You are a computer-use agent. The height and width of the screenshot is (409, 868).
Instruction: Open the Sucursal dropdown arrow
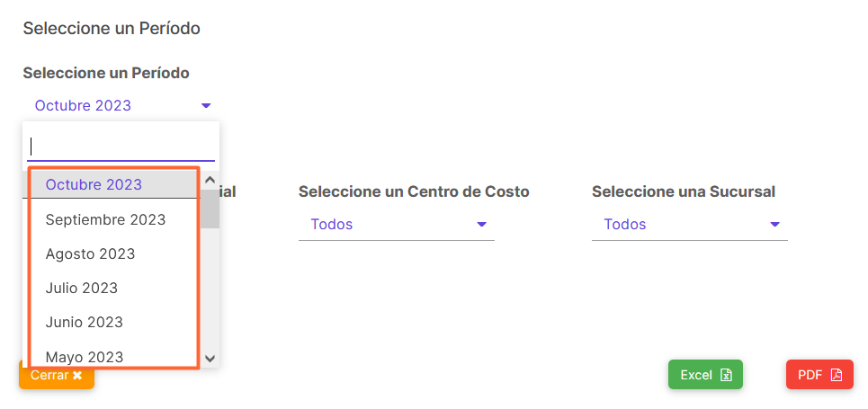coord(775,224)
